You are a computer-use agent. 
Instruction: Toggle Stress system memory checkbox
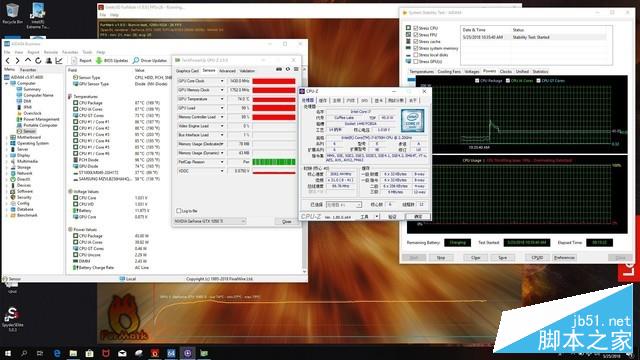pos(416,48)
